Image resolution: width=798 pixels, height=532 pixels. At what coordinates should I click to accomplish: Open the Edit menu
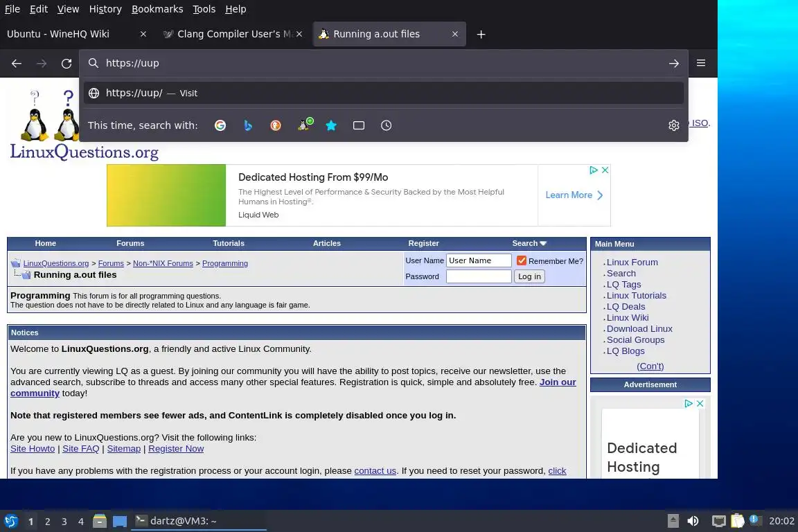click(39, 8)
